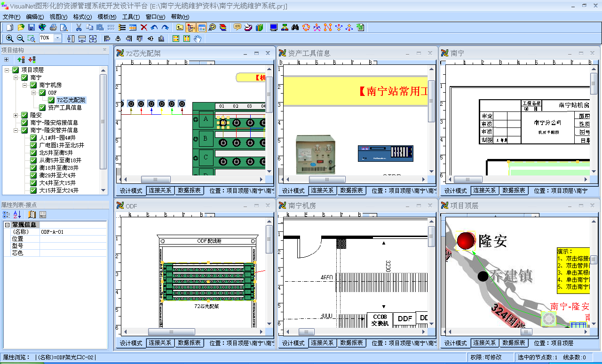Select the binoculars Find icon
This screenshot has height=364, width=602.
tap(295, 28)
